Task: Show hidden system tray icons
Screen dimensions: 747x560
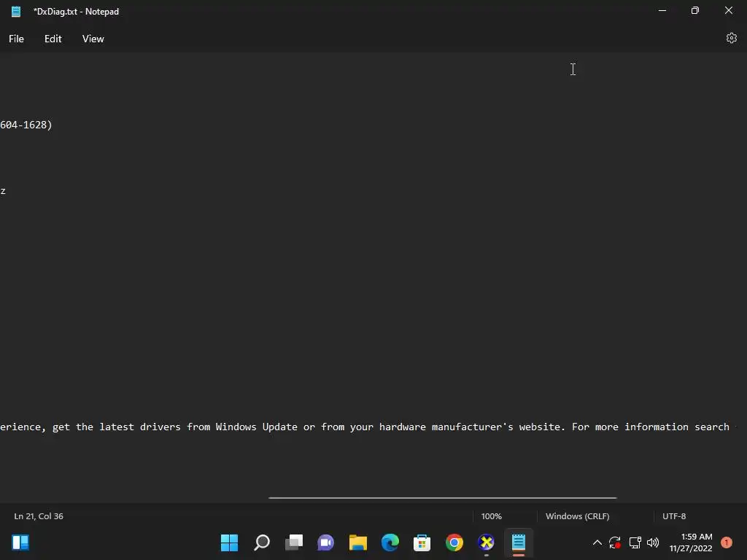Action: tap(597, 542)
